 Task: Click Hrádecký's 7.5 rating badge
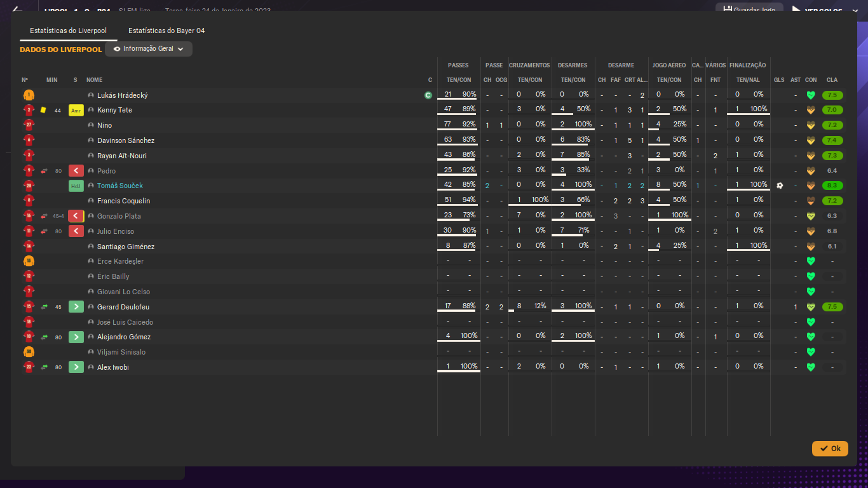pyautogui.click(x=832, y=95)
